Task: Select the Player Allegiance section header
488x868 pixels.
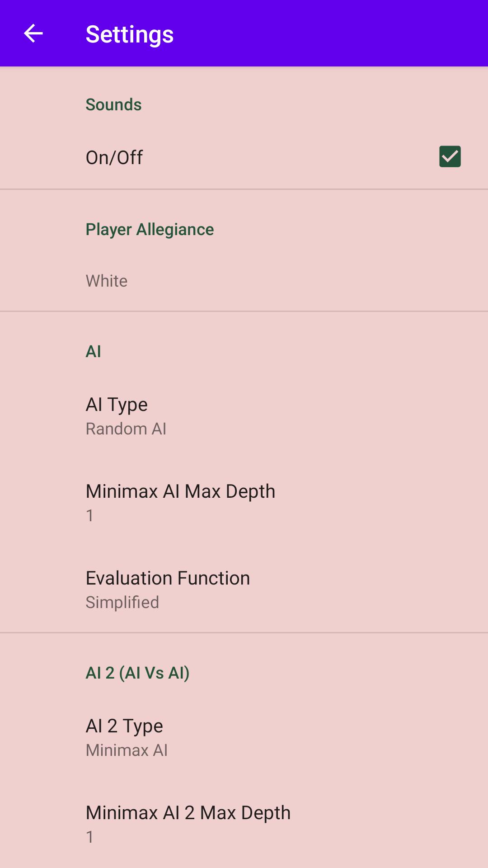Action: pos(150,230)
